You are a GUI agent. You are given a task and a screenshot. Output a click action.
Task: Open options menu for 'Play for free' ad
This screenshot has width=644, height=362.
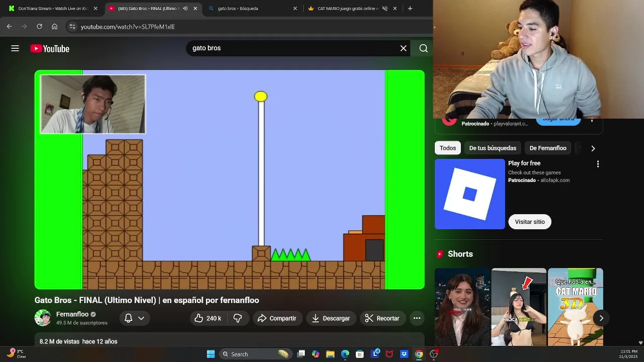coord(598,164)
